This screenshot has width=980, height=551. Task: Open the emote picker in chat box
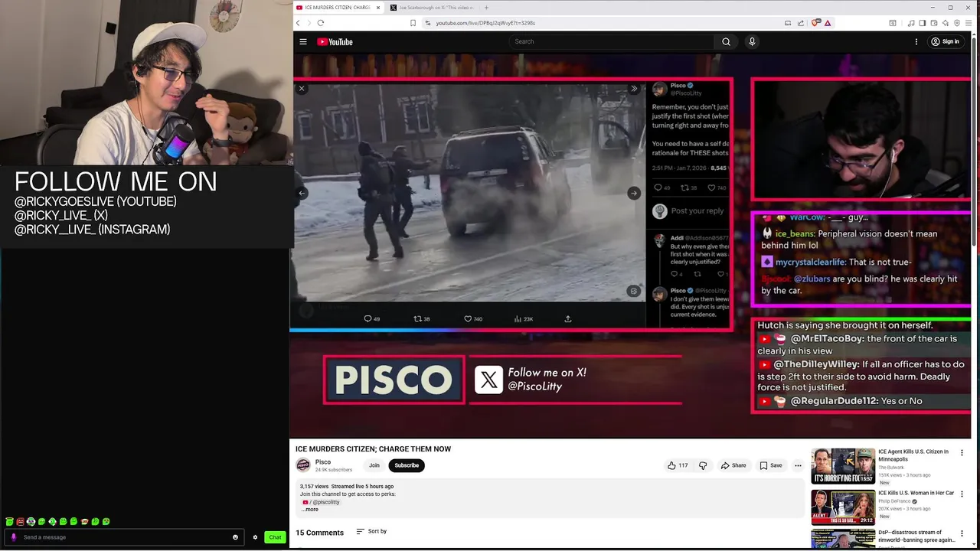pyautogui.click(x=235, y=537)
